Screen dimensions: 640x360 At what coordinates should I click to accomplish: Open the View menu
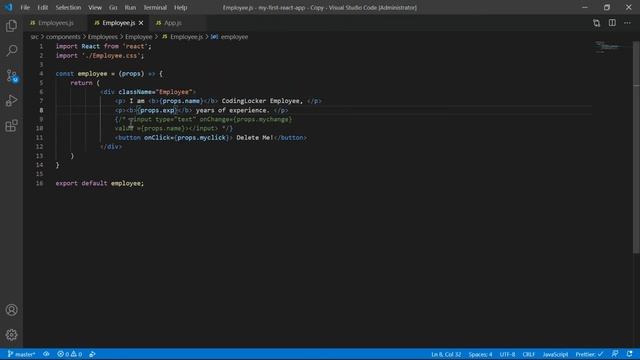pyautogui.click(x=95, y=7)
